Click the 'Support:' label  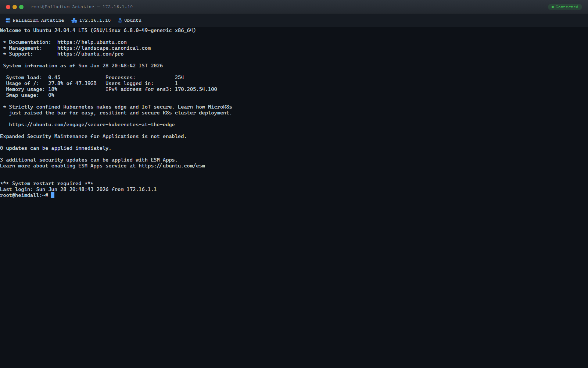point(21,54)
